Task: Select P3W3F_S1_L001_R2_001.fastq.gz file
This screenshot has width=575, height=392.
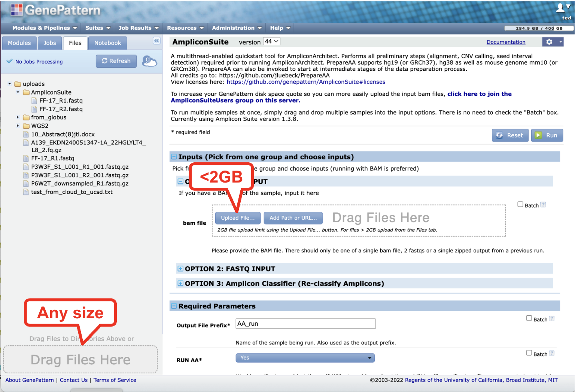Action: [x=80, y=175]
